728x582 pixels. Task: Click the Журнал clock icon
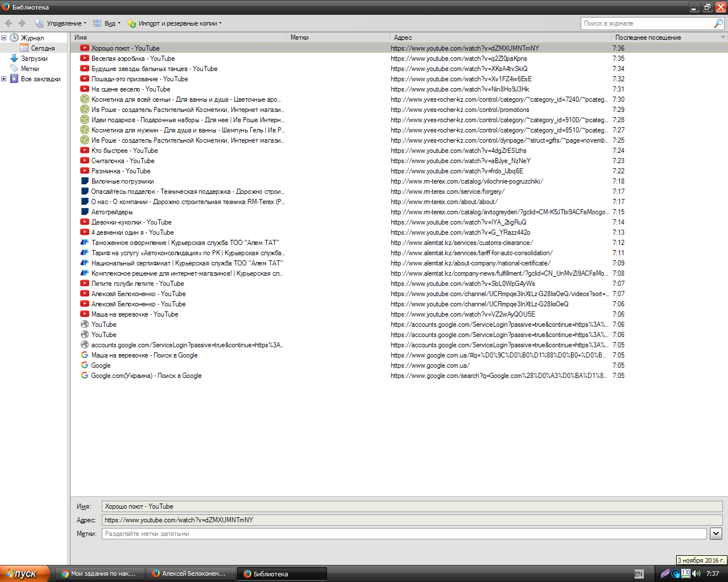tap(14, 38)
